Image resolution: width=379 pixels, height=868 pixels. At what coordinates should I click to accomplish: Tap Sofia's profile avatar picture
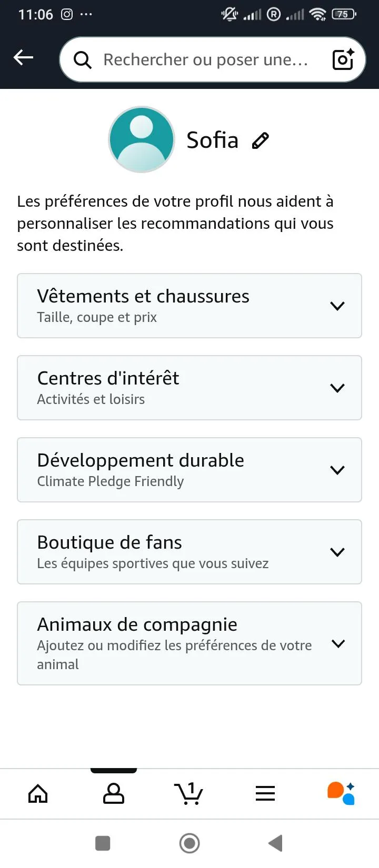point(142,140)
